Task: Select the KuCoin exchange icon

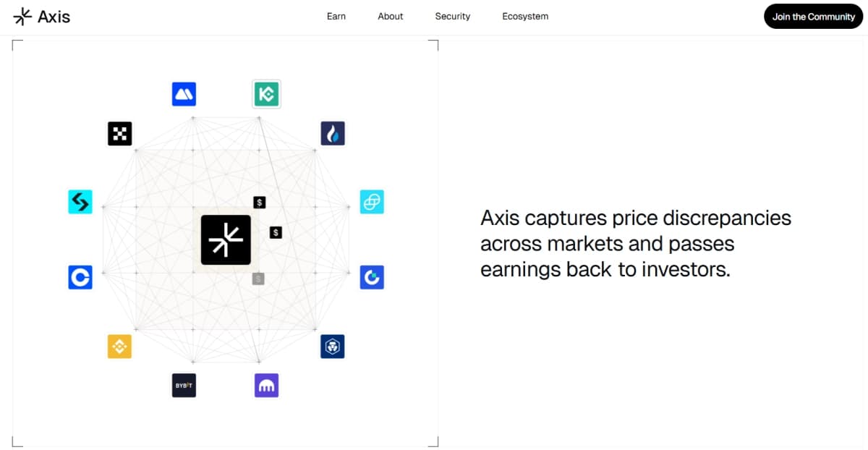Action: click(x=266, y=93)
